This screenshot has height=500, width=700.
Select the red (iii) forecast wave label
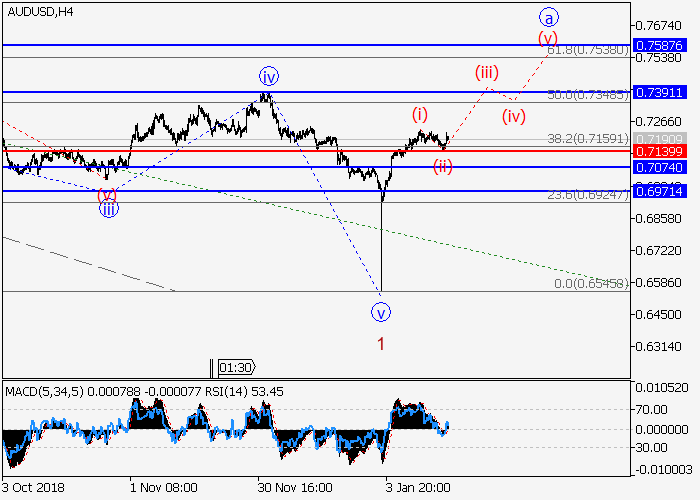tap(487, 72)
